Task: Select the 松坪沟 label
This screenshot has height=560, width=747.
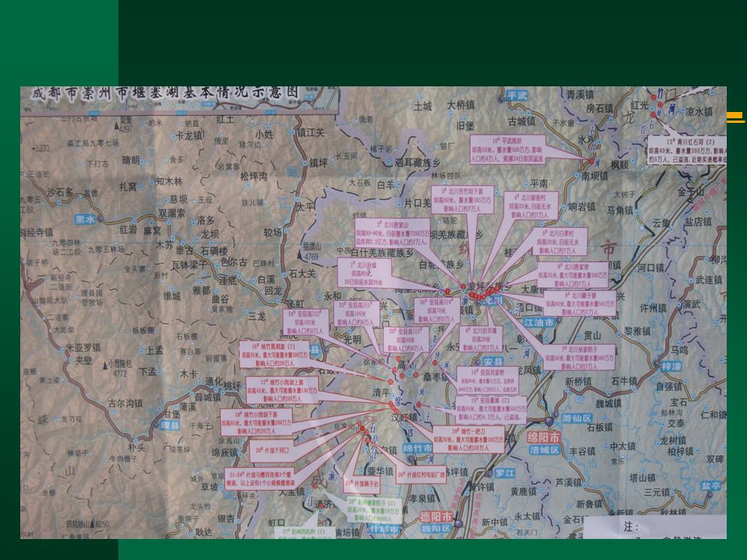Action: tap(254, 177)
